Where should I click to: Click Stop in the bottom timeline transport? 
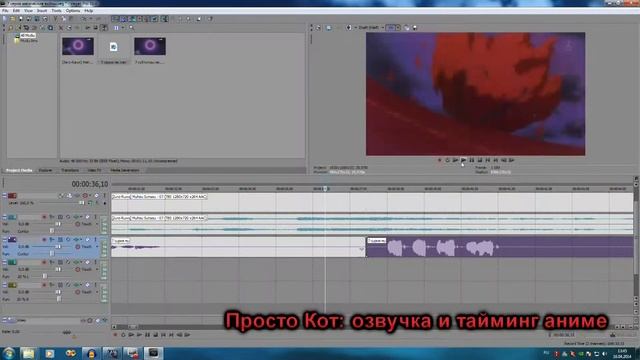(x=156, y=335)
